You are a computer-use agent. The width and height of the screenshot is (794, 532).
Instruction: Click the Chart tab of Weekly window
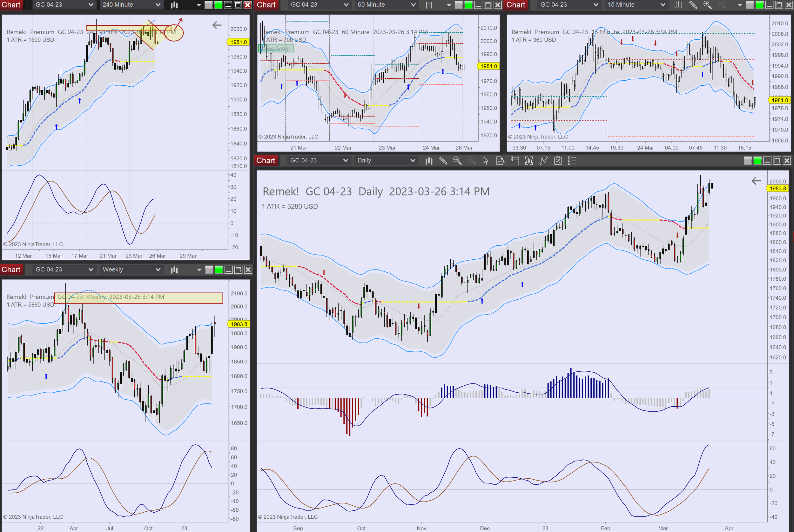click(11, 270)
